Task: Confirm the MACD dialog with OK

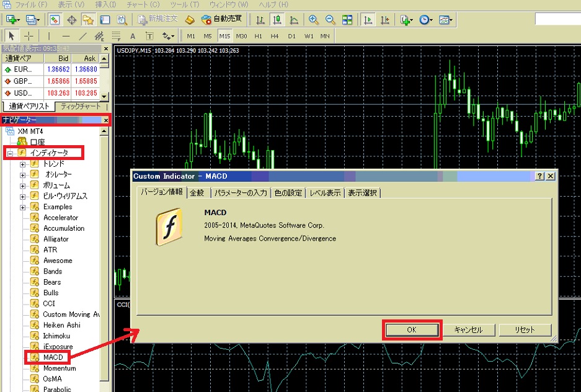Action: [x=412, y=330]
